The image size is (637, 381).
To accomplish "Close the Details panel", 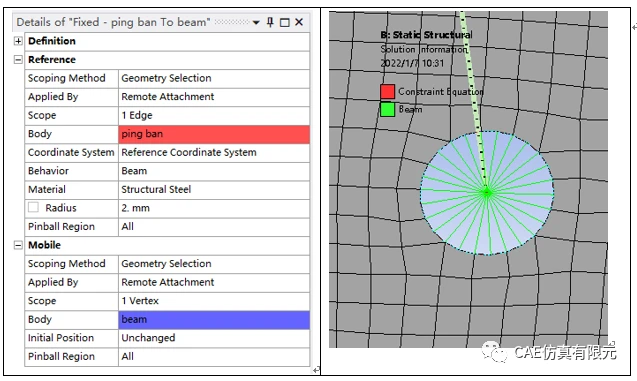I will click(299, 22).
